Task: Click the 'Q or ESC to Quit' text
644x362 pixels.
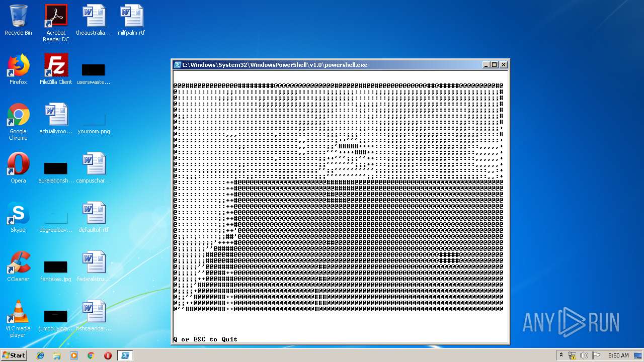Action: tap(205, 339)
